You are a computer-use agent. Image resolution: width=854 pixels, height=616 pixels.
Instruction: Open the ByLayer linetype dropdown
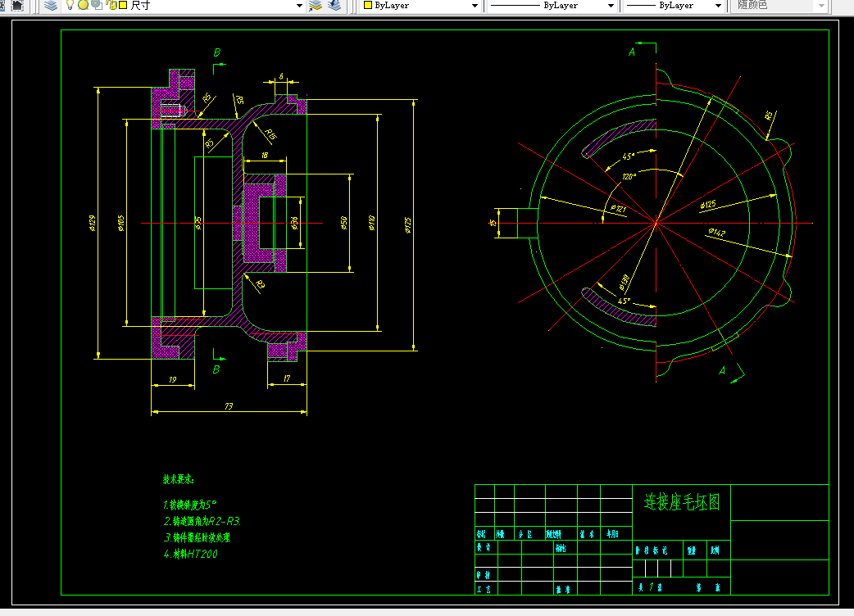(x=552, y=6)
